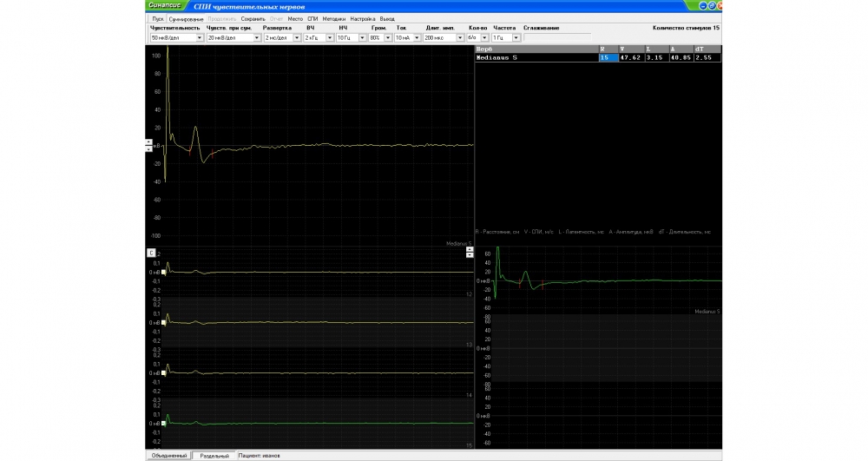This screenshot has height=461, width=868.
Task: Click the Пуск menu item
Action: click(x=157, y=18)
